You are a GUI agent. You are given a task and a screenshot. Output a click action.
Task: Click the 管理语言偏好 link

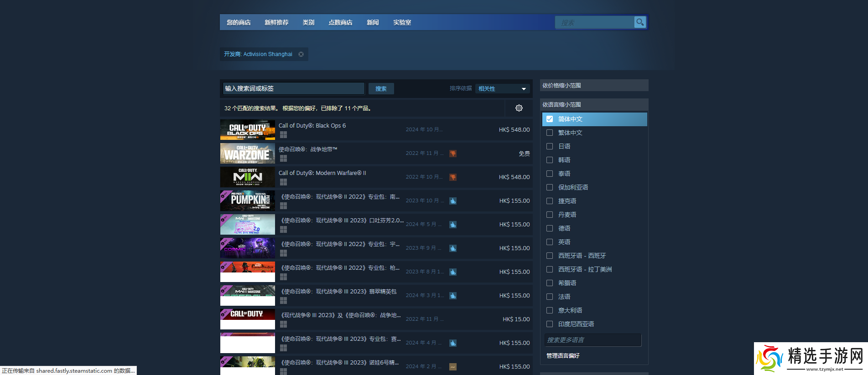tap(563, 355)
